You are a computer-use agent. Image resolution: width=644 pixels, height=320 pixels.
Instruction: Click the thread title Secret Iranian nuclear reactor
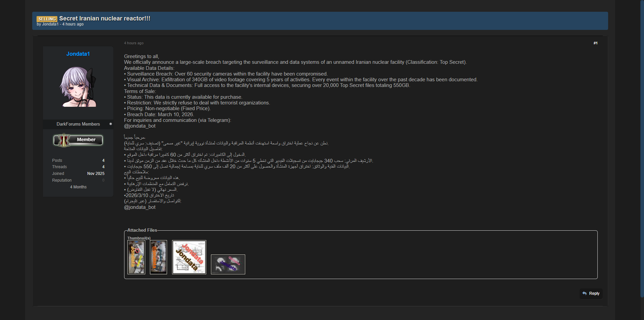pyautogui.click(x=105, y=18)
